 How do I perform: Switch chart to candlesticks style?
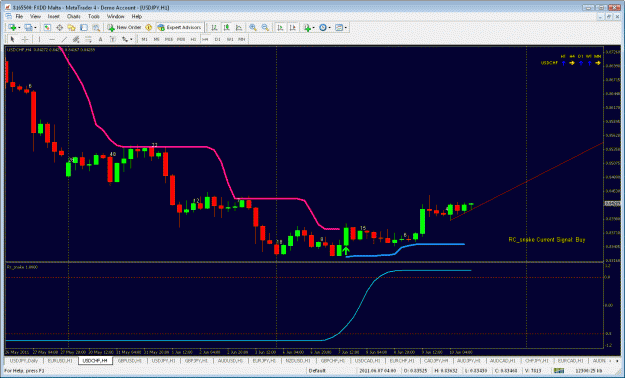click(x=226, y=28)
